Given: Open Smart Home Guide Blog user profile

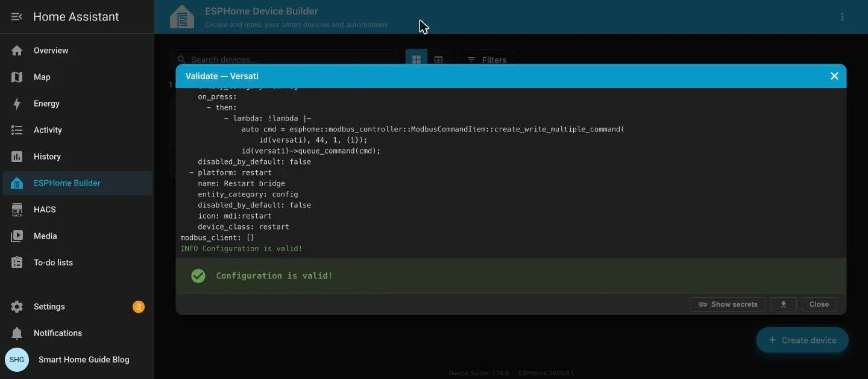Looking at the screenshot, I should [77, 360].
